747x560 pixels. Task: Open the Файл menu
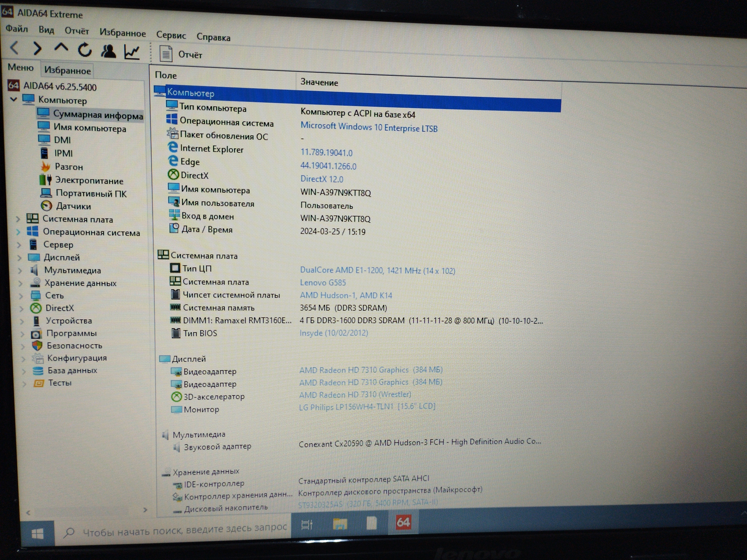17,29
